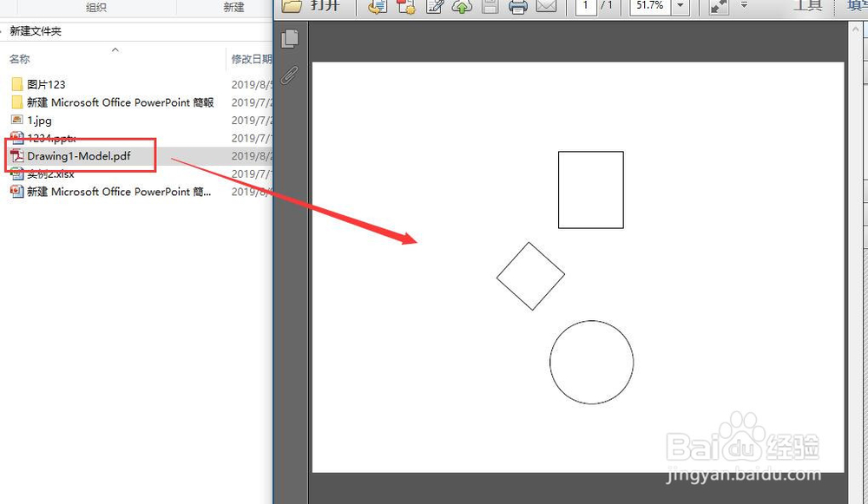Click the 新建文件夹 breadcrumb path

[x=36, y=31]
